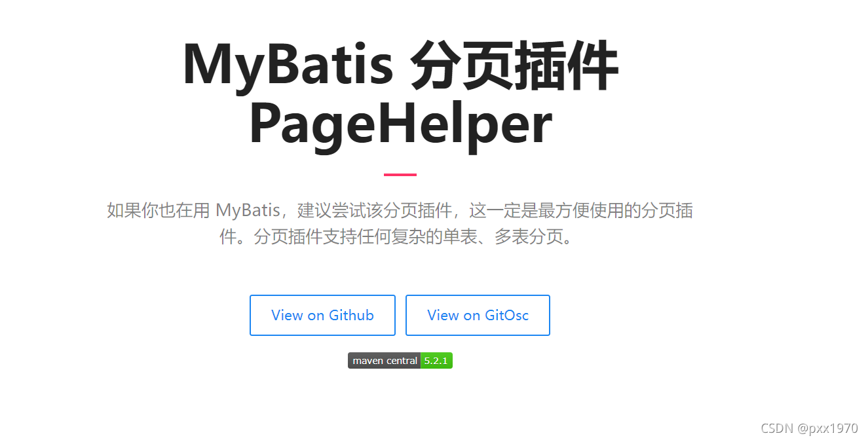Open the maven central badge link
The height and width of the screenshot is (442, 868).
(x=400, y=360)
